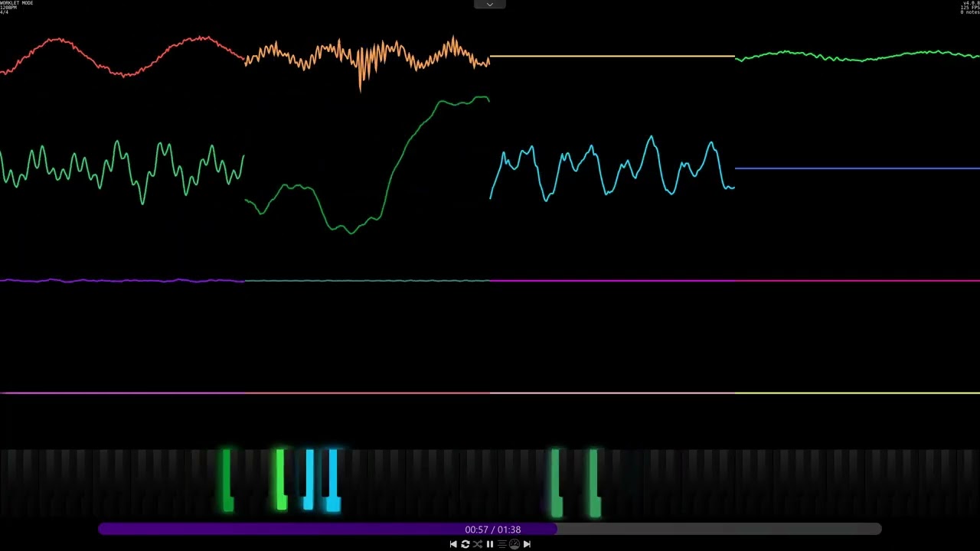Click the orange noisy waveform channel

pyautogui.click(x=367, y=57)
